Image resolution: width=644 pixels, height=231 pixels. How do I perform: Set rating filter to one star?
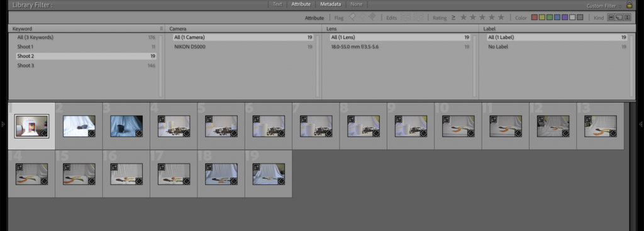tap(464, 17)
